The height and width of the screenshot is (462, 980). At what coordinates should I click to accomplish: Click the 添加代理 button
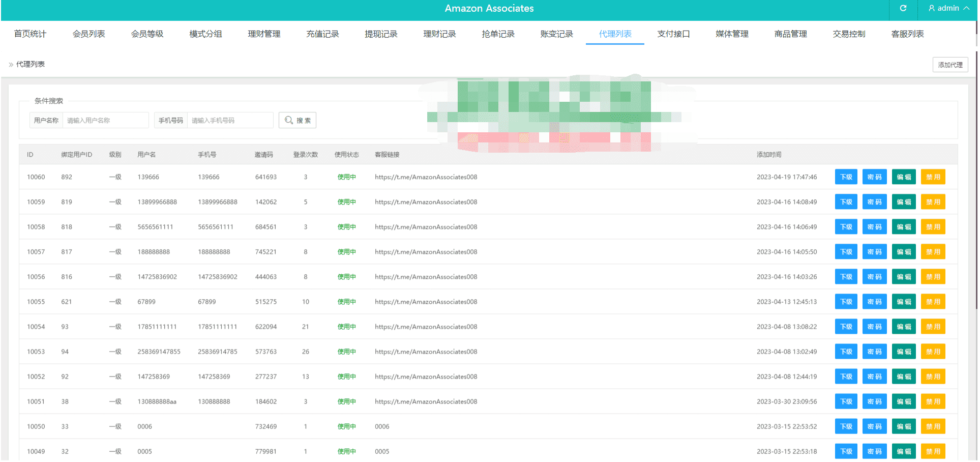949,65
